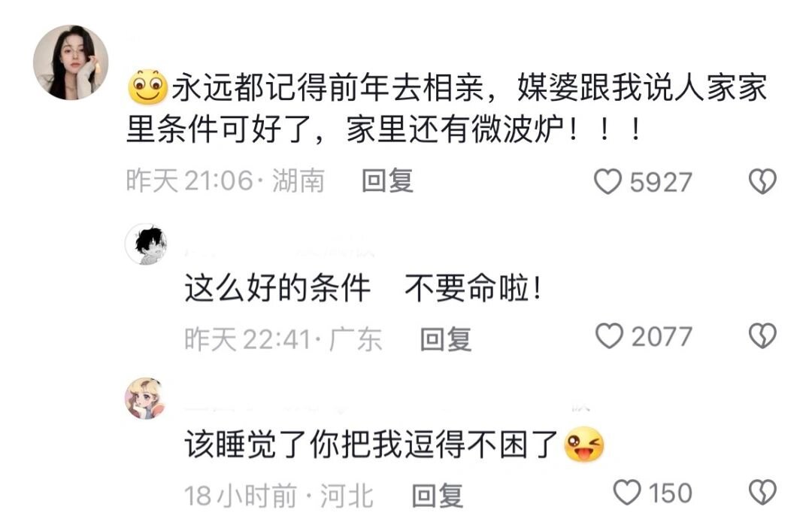Open top commenter's woman profile avatar
The height and width of the screenshot is (525, 812).
tap(71, 62)
